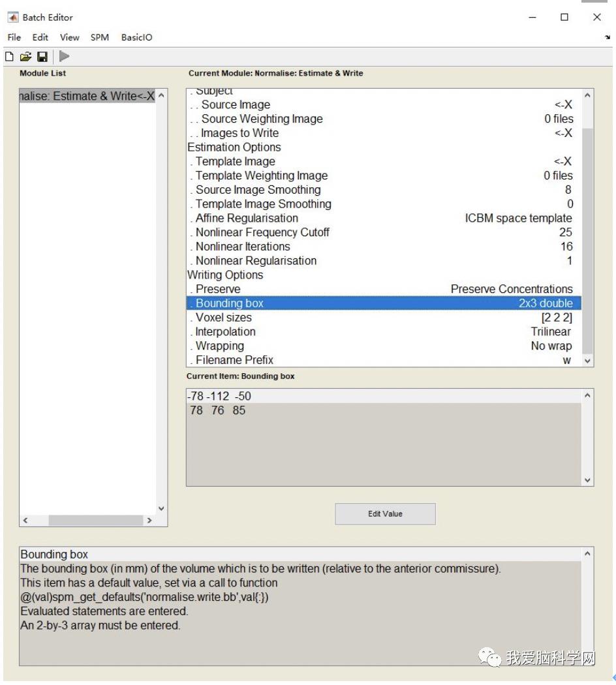Image resolution: width=616 pixels, height=685 pixels.
Task: Open a batch with the Load icon
Action: [x=26, y=56]
